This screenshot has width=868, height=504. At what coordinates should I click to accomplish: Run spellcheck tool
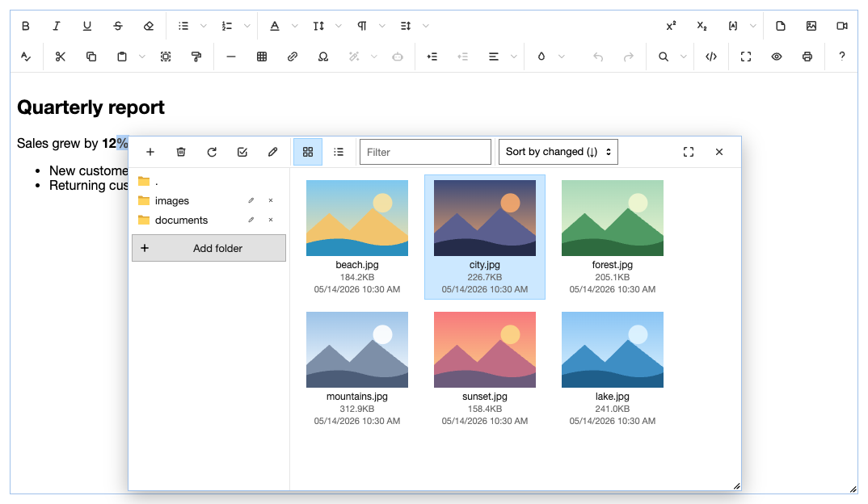(x=26, y=57)
